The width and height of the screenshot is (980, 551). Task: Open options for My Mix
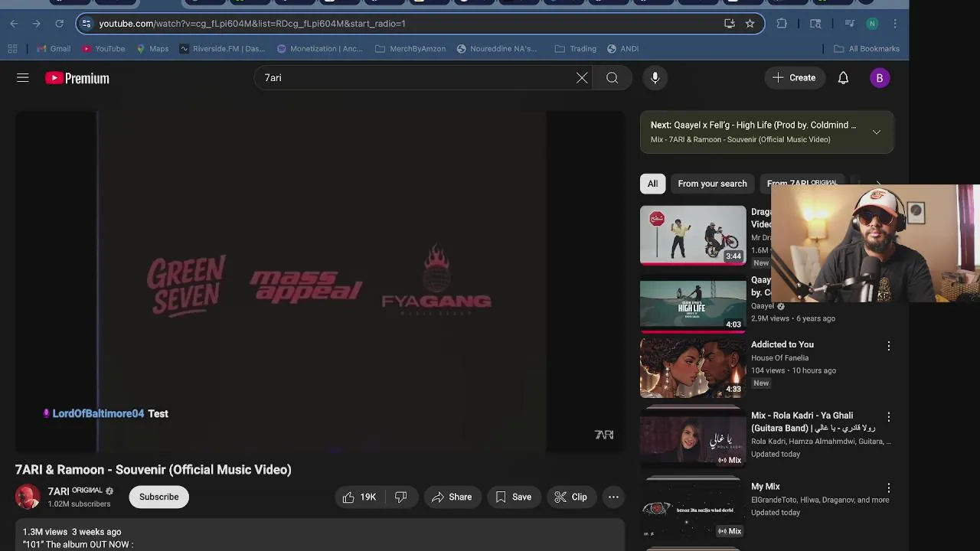pyautogui.click(x=888, y=488)
